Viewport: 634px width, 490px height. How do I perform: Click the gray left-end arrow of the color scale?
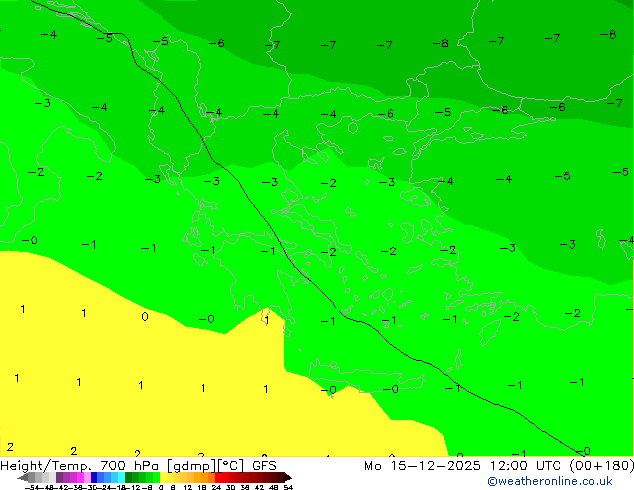(x=23, y=478)
